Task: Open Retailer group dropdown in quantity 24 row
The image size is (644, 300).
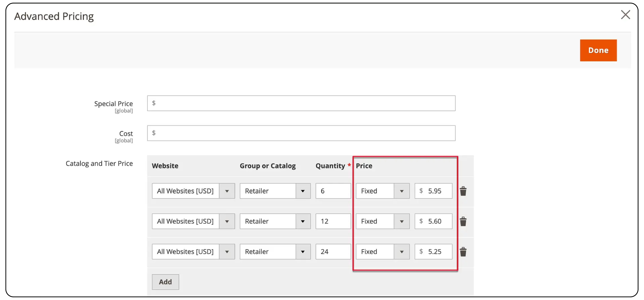Action: (x=275, y=251)
